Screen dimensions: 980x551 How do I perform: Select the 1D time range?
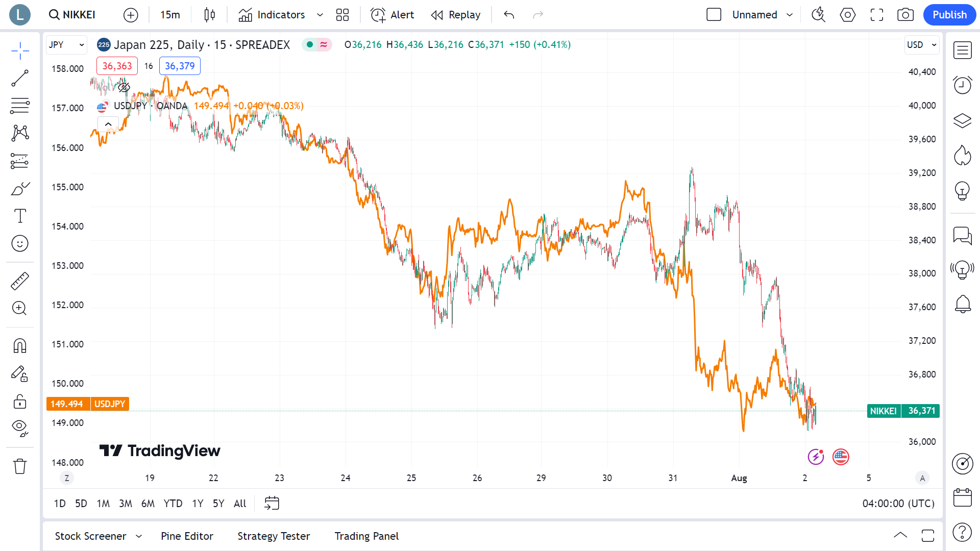pyautogui.click(x=60, y=504)
